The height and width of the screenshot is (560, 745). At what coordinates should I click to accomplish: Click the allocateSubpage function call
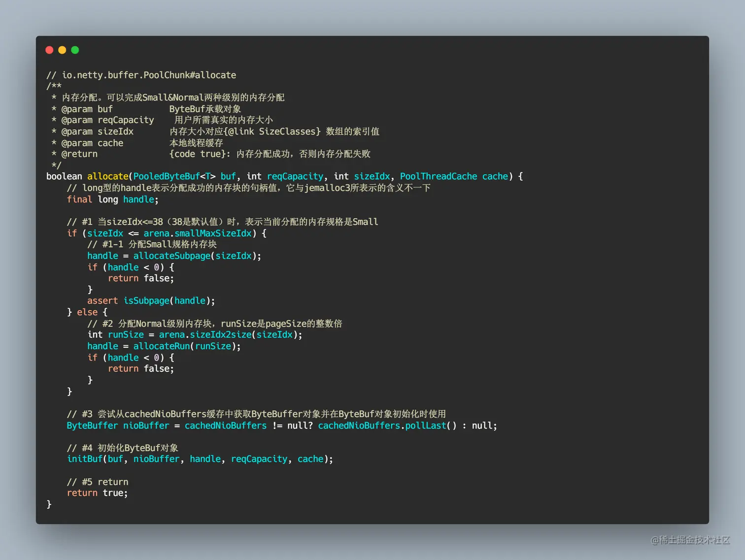click(x=171, y=256)
